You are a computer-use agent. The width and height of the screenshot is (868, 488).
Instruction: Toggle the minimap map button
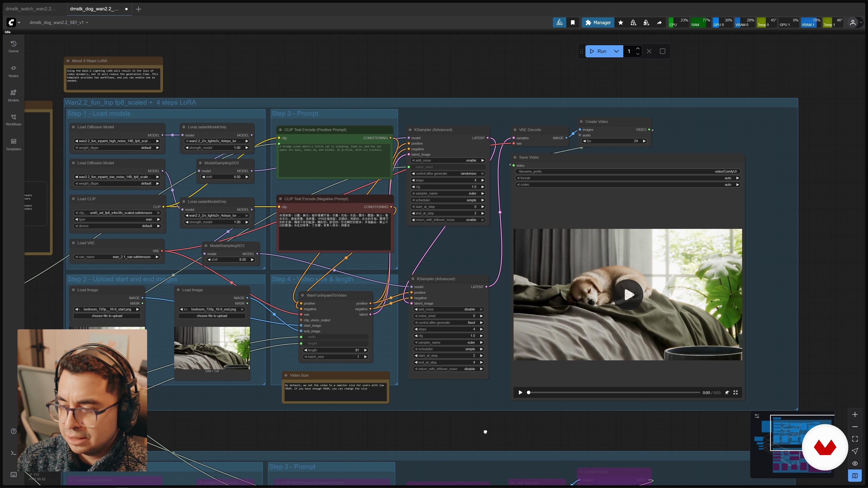[x=855, y=476]
